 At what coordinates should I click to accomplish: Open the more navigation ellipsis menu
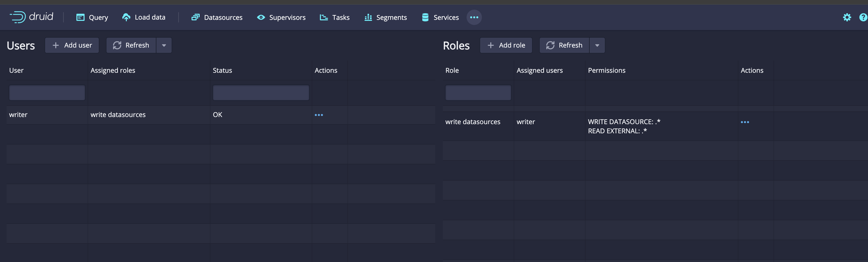474,17
